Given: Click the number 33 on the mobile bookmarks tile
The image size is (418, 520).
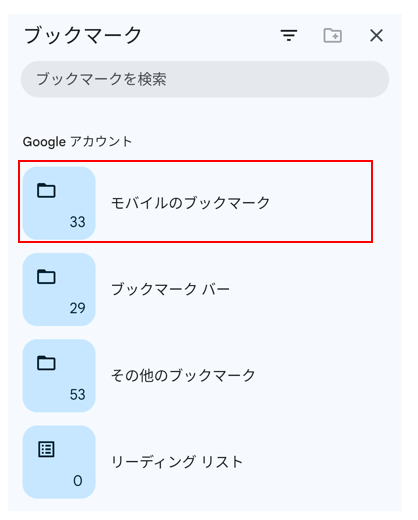Looking at the screenshot, I should 78,222.
